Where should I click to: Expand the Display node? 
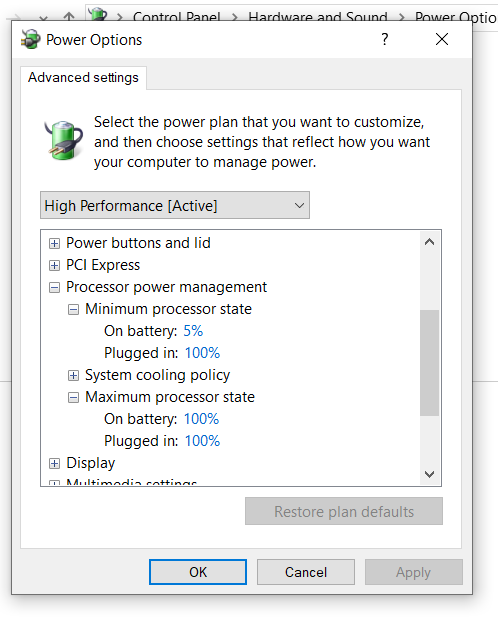(x=54, y=464)
